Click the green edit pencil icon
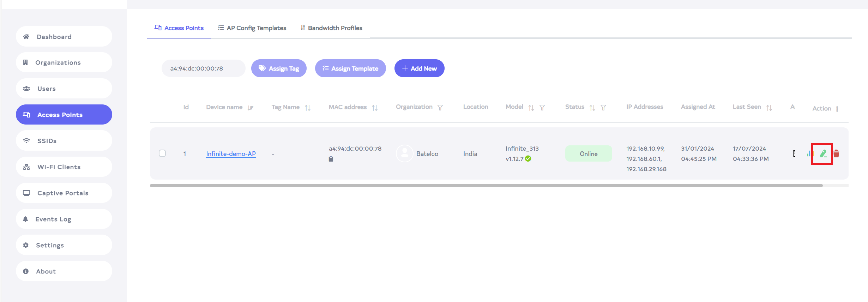This screenshot has width=868, height=302. click(x=823, y=153)
